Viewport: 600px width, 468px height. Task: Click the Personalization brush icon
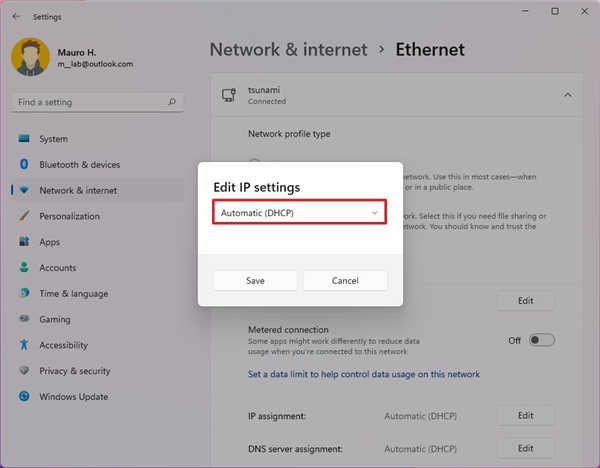click(x=23, y=216)
